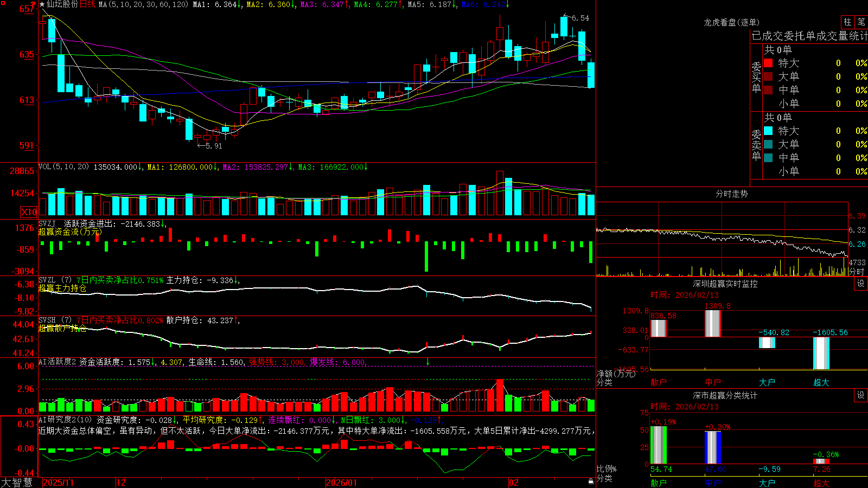Click the 强势线: 3.000 label

277,362
